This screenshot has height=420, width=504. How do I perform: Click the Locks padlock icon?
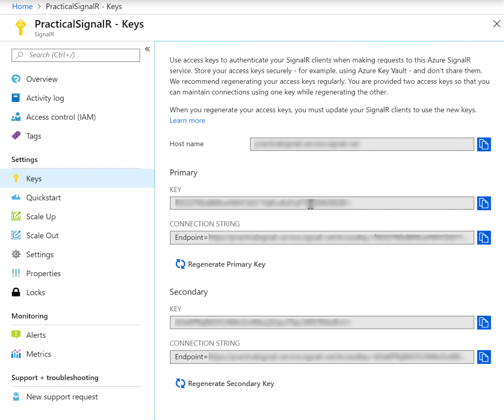[x=16, y=292]
